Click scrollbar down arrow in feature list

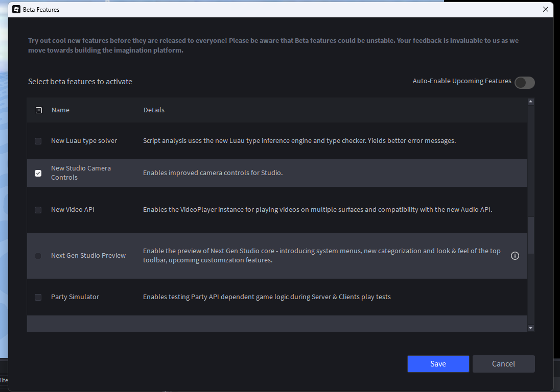pyautogui.click(x=531, y=328)
